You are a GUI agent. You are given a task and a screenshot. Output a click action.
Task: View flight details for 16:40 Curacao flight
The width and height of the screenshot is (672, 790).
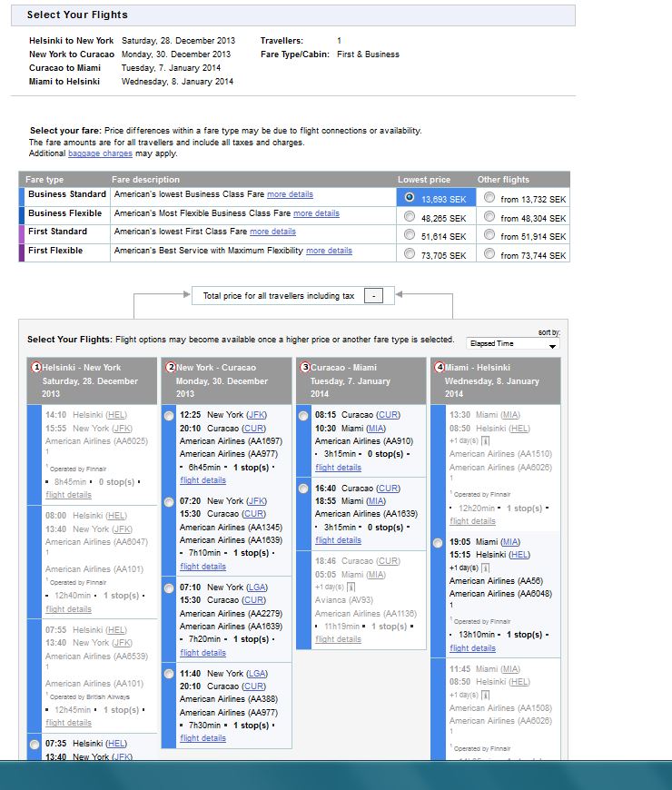tap(338, 540)
